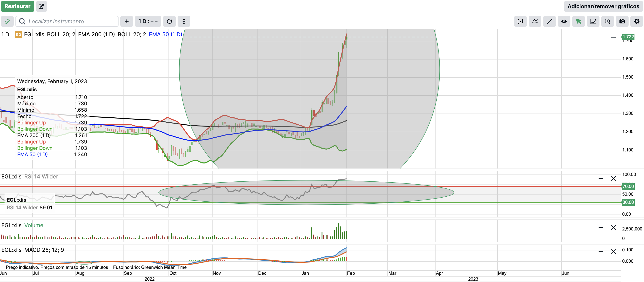The image size is (644, 282).
Task: Click the EGL:xlis Volume panel label
Action: [22, 225]
